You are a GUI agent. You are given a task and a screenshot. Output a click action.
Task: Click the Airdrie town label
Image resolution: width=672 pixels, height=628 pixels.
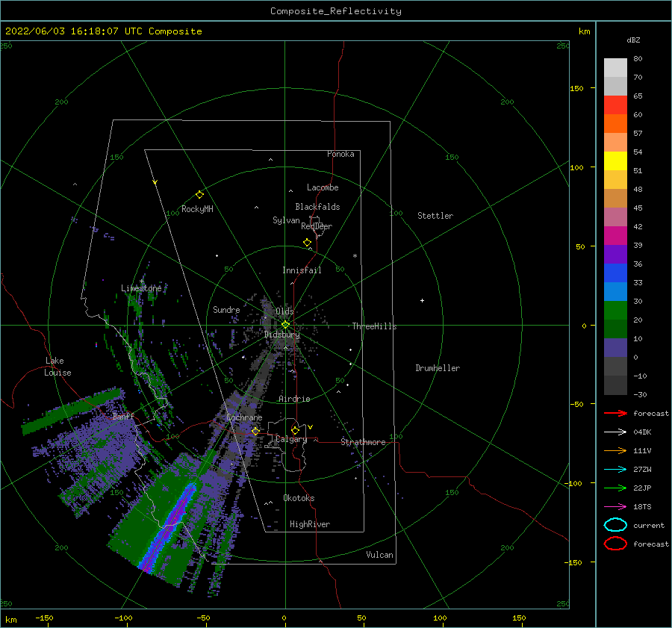tap(294, 399)
